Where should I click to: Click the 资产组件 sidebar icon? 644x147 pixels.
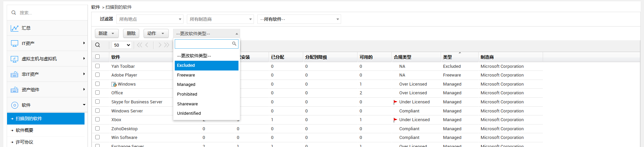14,90
